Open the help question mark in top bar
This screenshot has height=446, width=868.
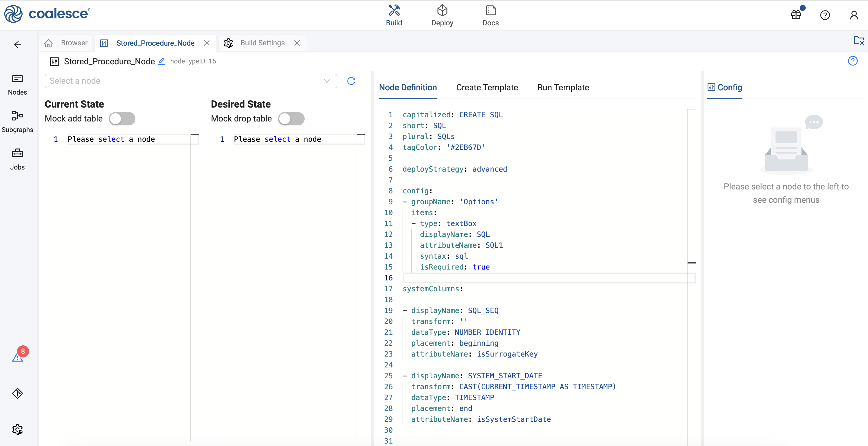pos(825,15)
